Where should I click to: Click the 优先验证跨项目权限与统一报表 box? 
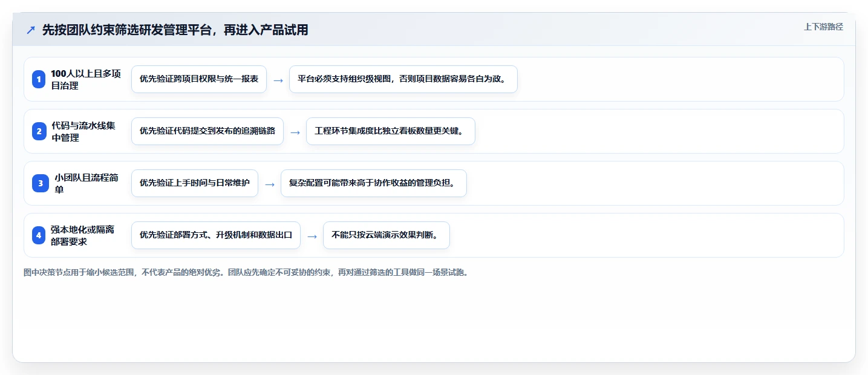[x=199, y=79]
